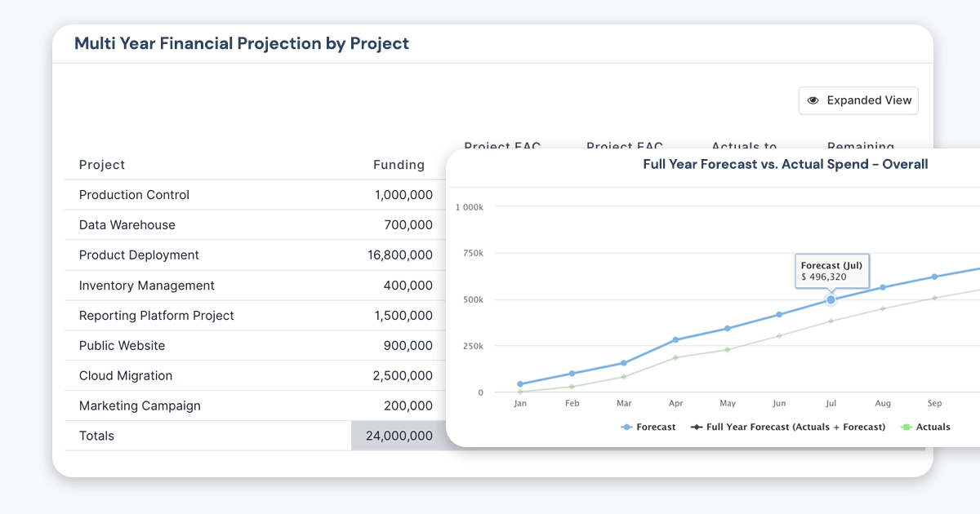Open the Actuals to column header
This screenshot has width=980, height=514.
(x=744, y=147)
